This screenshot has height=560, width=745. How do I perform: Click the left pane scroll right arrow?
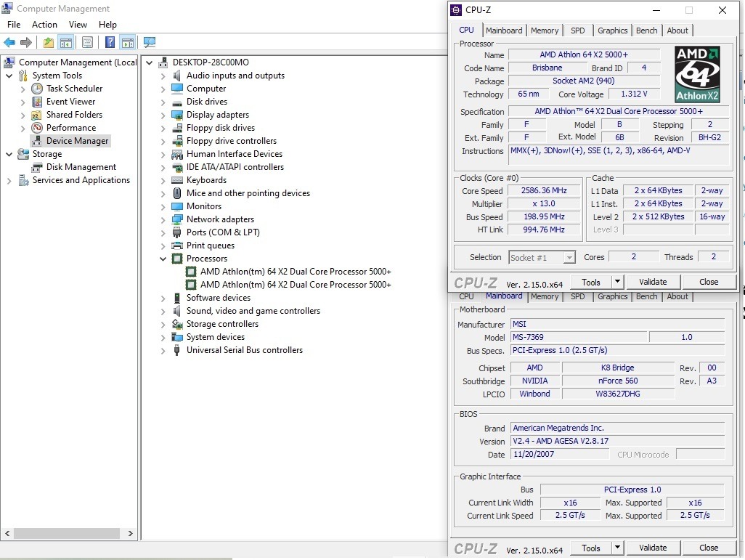130,533
